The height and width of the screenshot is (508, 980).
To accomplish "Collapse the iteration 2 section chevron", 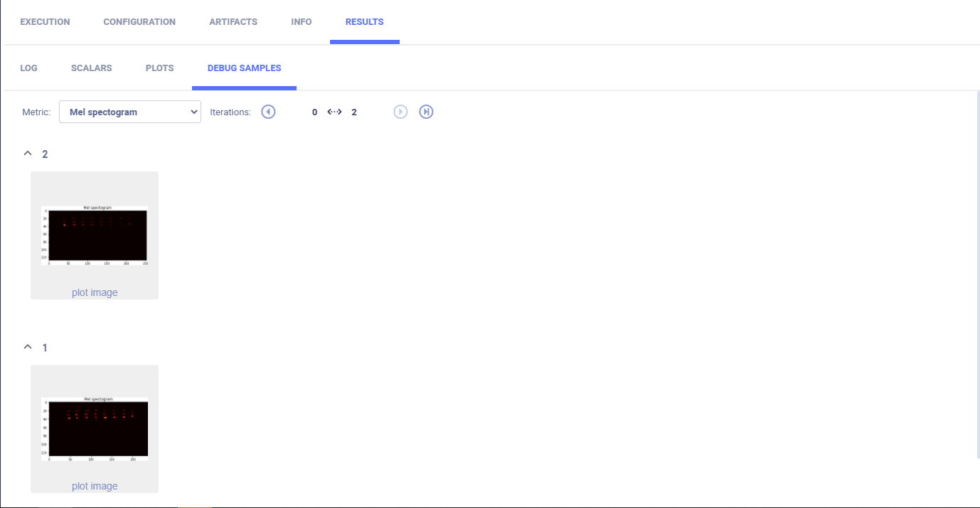I will point(28,154).
